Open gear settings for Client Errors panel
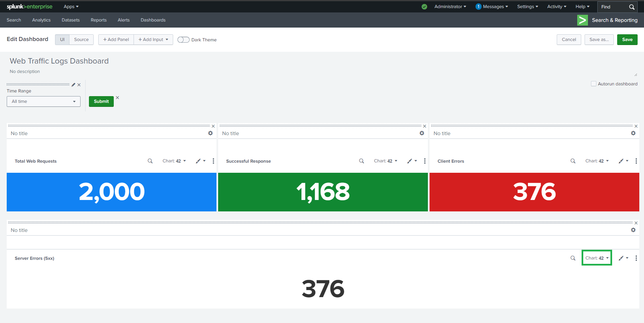The image size is (644, 323). (633, 133)
